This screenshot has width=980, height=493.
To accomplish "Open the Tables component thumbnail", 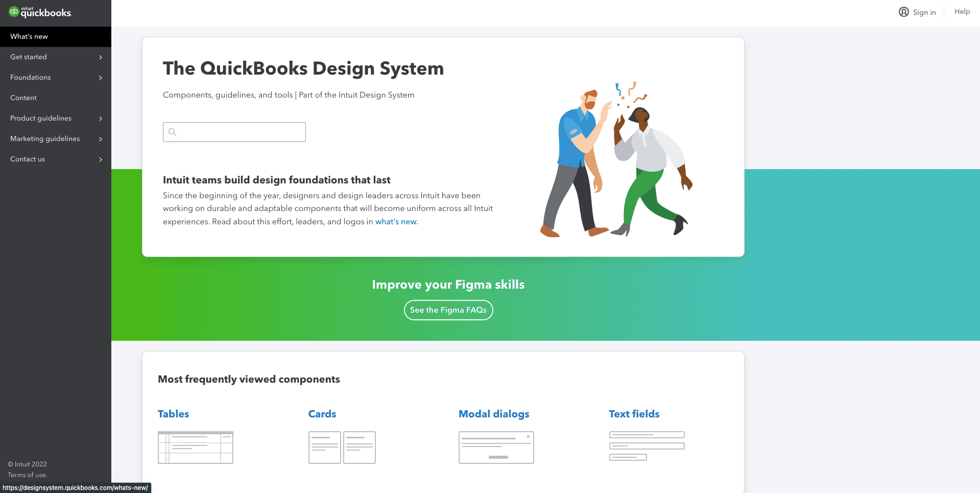I will 196,448.
